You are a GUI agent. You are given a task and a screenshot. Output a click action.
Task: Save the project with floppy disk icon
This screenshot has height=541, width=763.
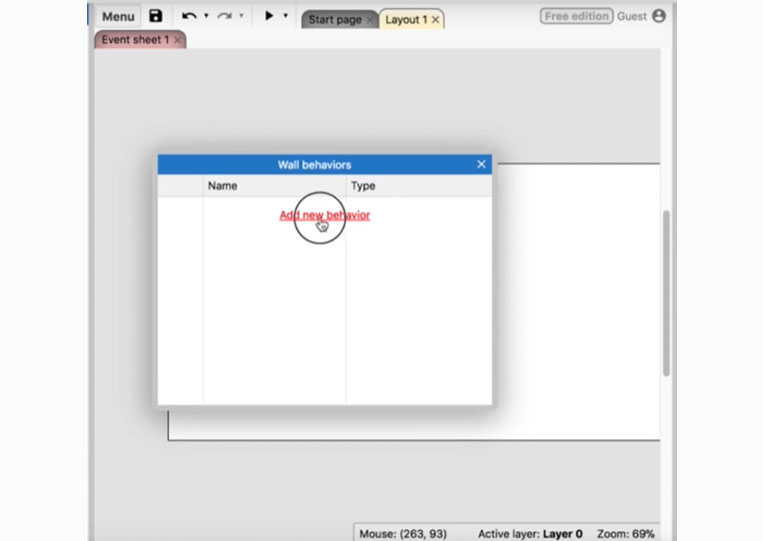pyautogui.click(x=156, y=16)
